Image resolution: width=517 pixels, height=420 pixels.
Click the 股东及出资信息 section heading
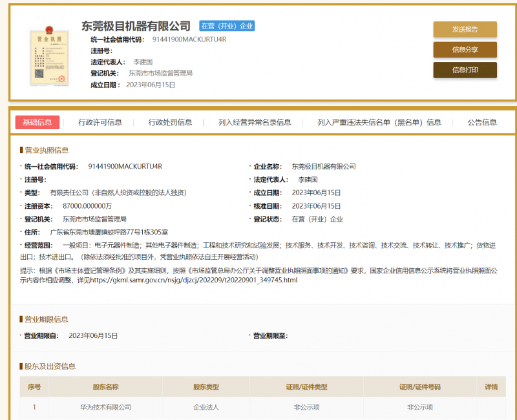[x=50, y=366]
